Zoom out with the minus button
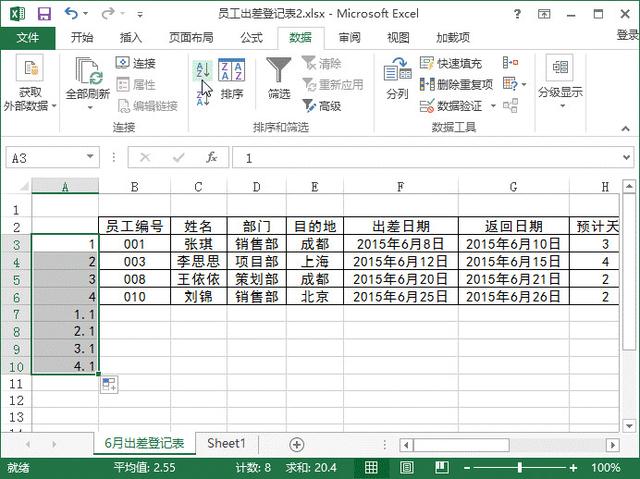Viewport: 640px width, 479px height. click(x=467, y=468)
